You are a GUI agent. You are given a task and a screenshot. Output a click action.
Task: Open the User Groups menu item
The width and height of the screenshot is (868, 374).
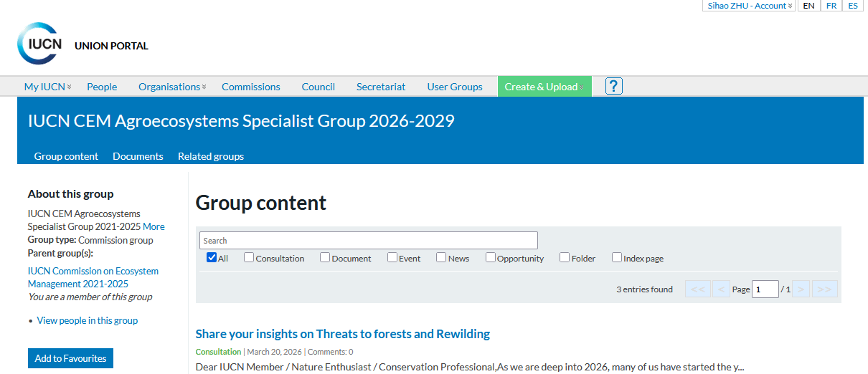coord(455,87)
